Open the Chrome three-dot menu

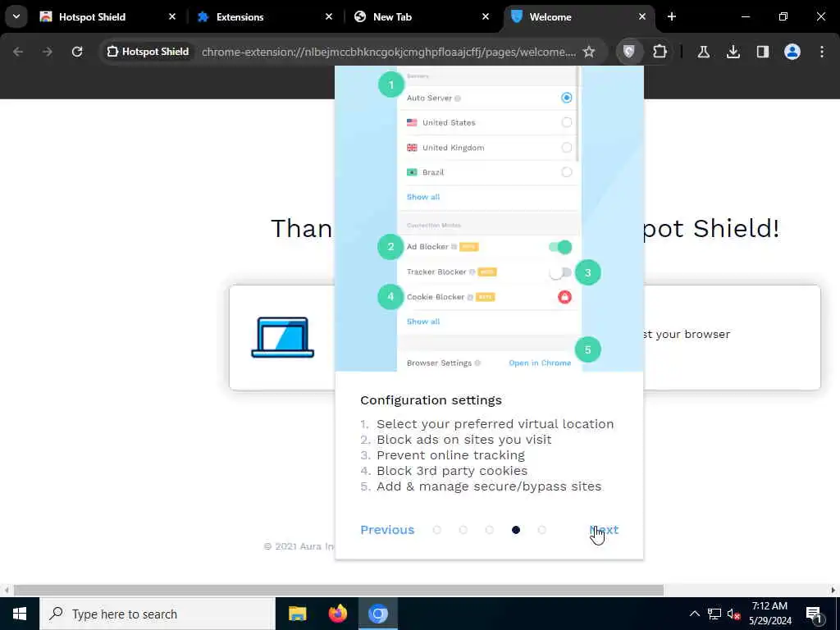(x=822, y=52)
